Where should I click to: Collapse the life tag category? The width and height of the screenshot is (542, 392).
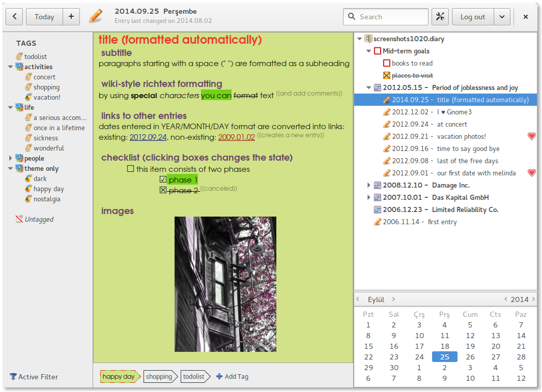10,107
